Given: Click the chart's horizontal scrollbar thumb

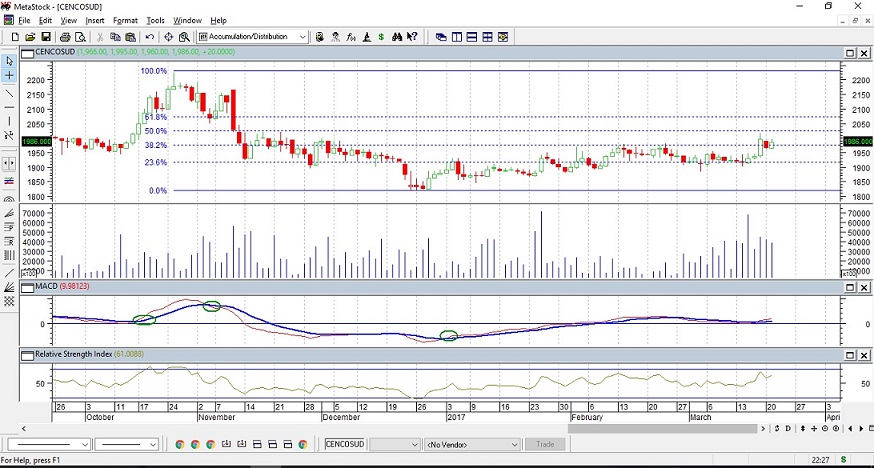Looking at the screenshot, I should click(663, 428).
